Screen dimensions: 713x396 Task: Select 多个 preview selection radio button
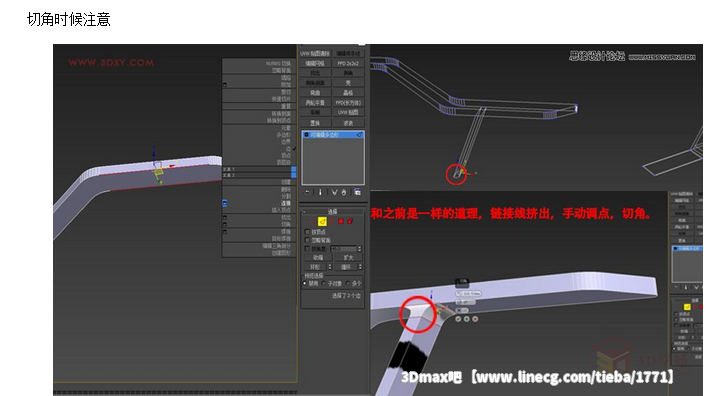point(347,283)
